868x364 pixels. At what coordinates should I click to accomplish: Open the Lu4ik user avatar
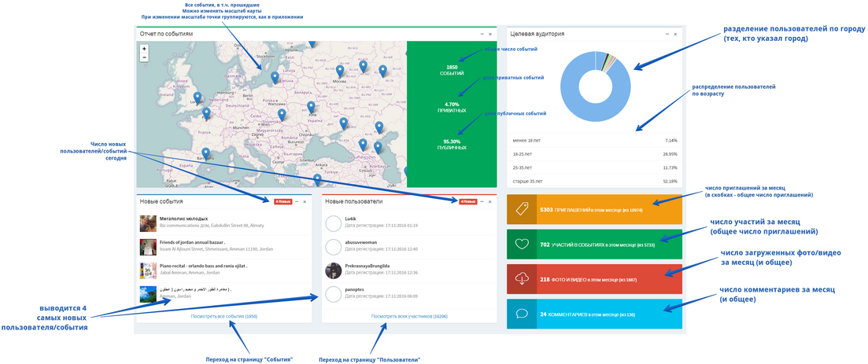333,223
